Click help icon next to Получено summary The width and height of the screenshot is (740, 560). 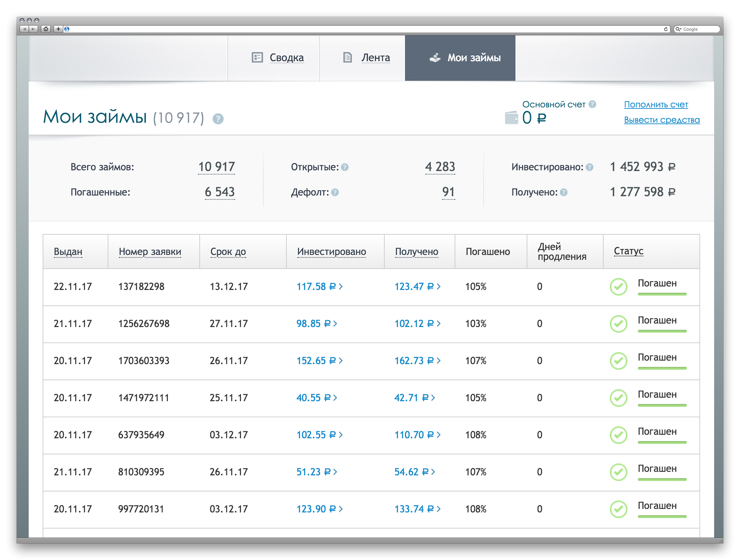point(563,192)
